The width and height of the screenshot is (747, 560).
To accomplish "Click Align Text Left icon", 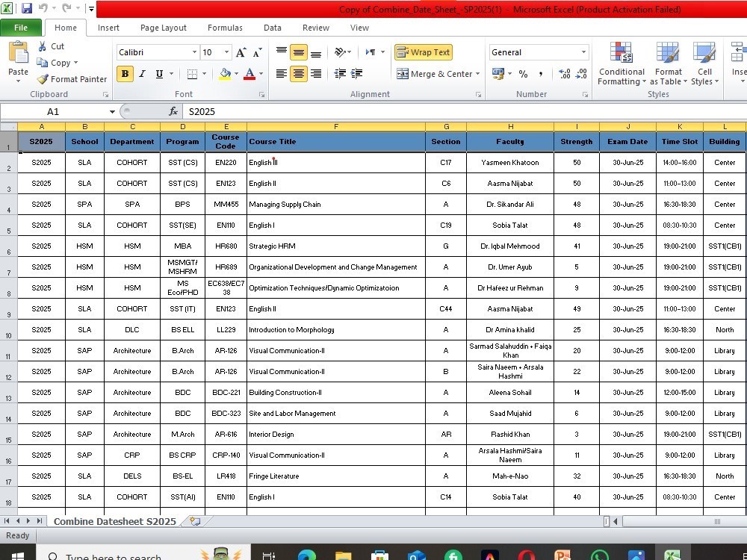I will (282, 74).
